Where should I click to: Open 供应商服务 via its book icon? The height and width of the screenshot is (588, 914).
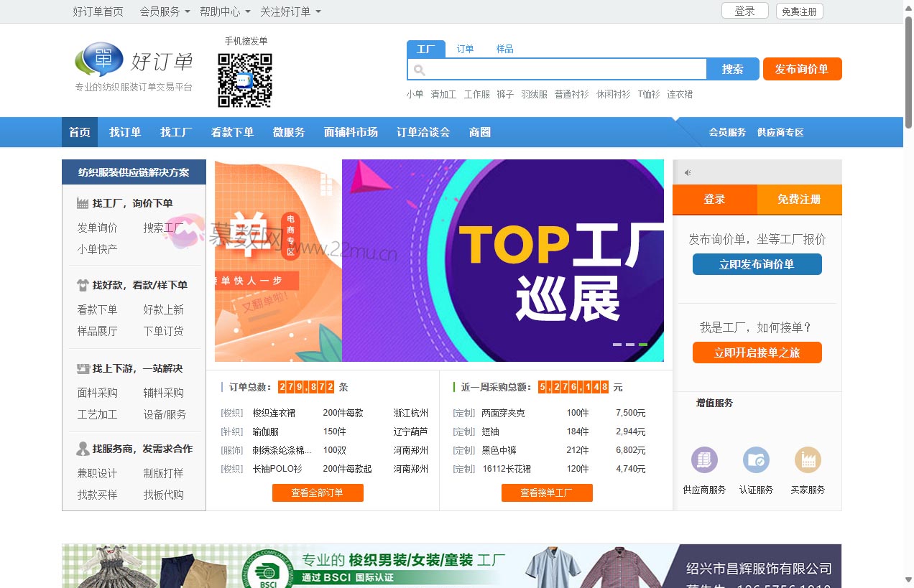point(703,460)
